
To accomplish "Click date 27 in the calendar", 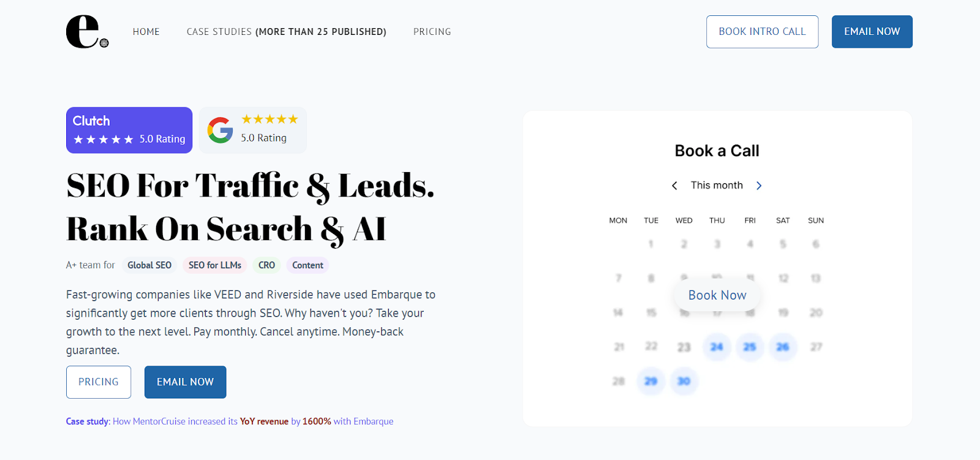I will [x=816, y=347].
